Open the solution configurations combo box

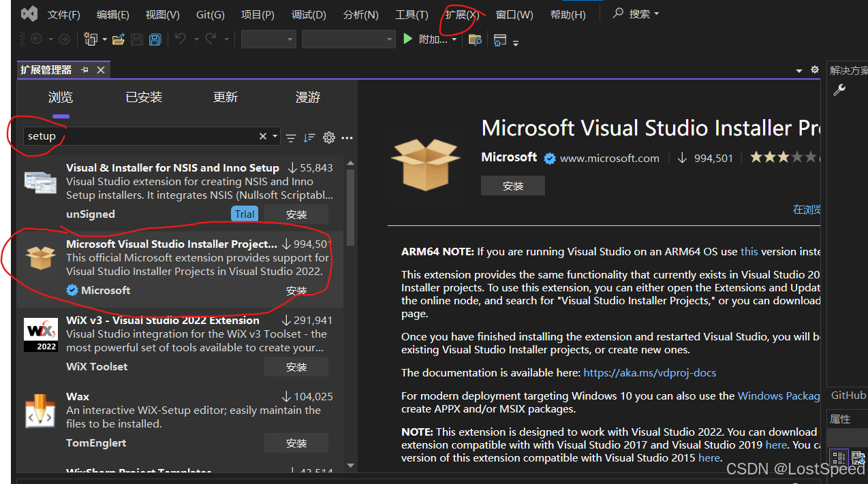click(268, 39)
